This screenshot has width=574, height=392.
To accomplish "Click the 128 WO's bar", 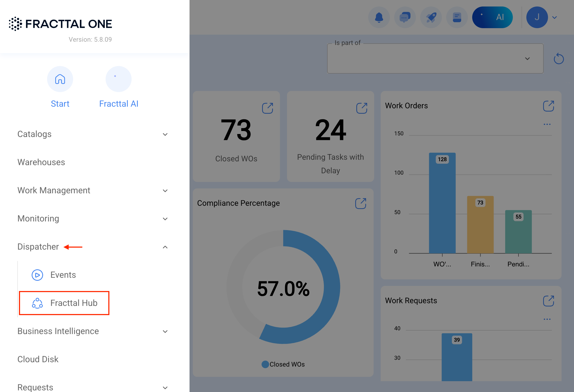I will click(x=442, y=203).
